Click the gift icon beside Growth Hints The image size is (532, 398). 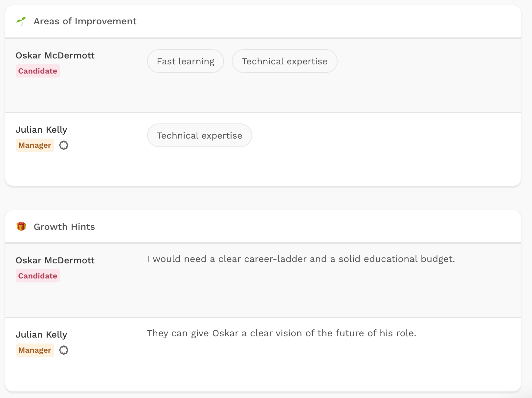21,227
